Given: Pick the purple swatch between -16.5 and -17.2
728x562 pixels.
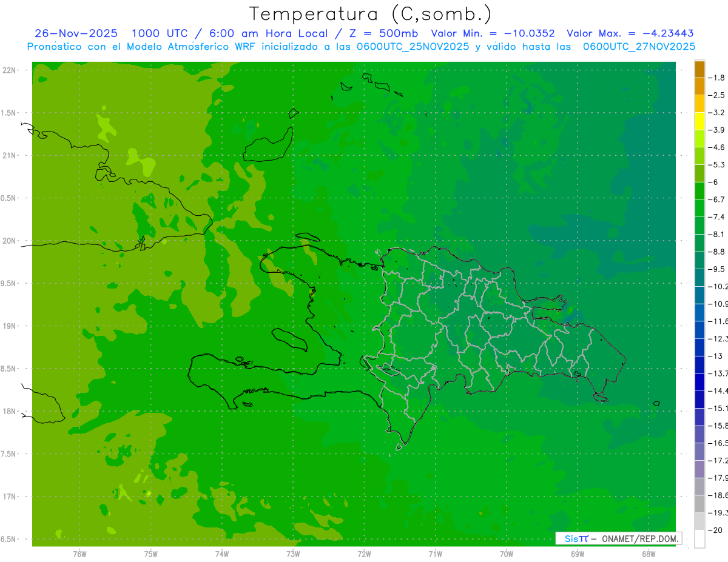Looking at the screenshot, I should (x=699, y=452).
